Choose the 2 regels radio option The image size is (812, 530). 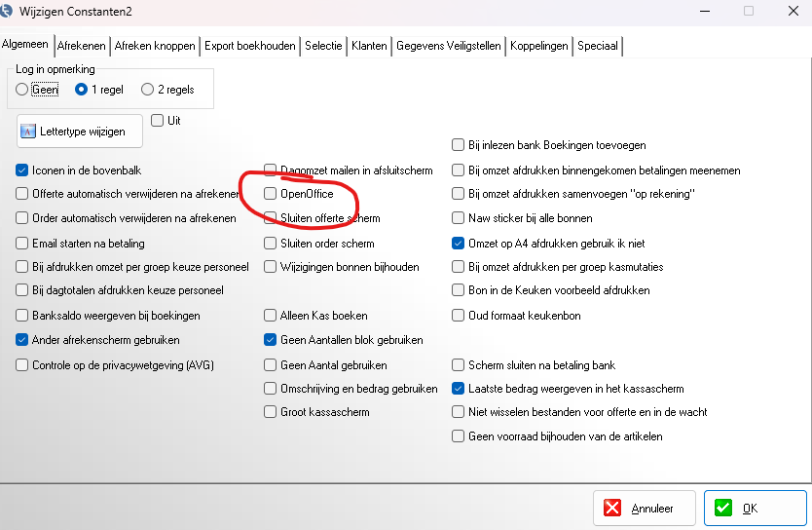pos(148,90)
